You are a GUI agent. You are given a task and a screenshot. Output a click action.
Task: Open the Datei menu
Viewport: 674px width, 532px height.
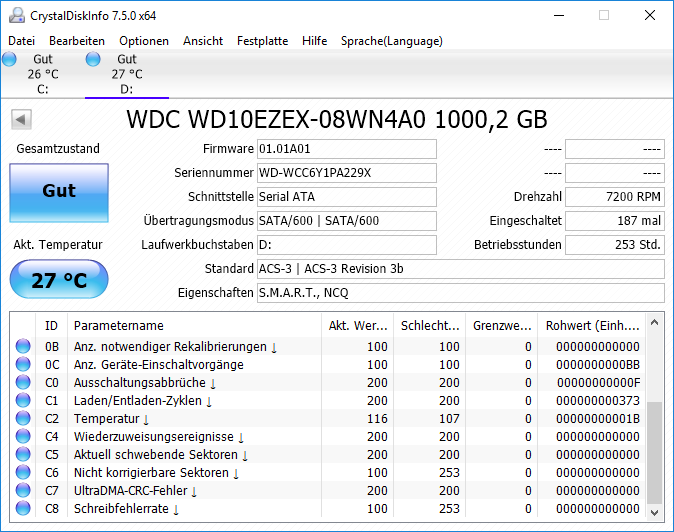pos(21,41)
